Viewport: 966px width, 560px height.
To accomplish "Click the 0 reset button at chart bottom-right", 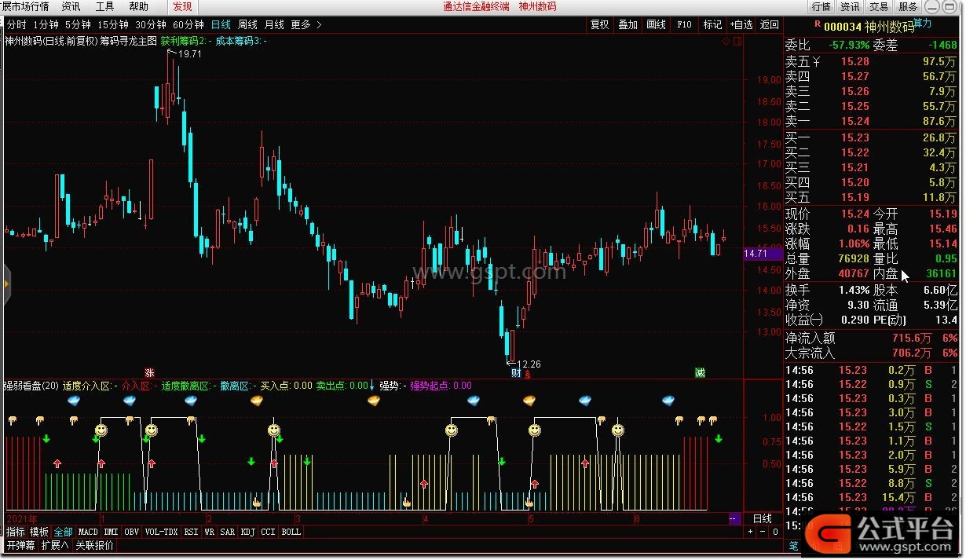I will pos(774,532).
